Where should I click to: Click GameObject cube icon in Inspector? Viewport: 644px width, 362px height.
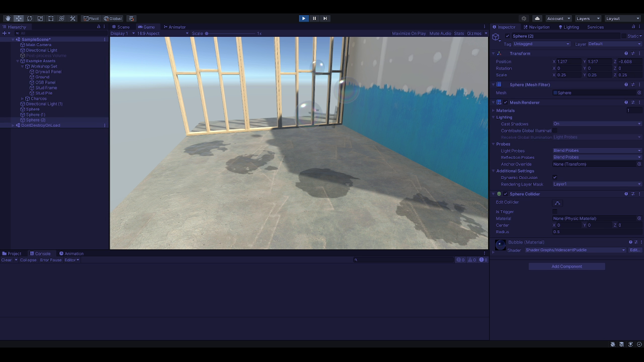click(x=496, y=37)
